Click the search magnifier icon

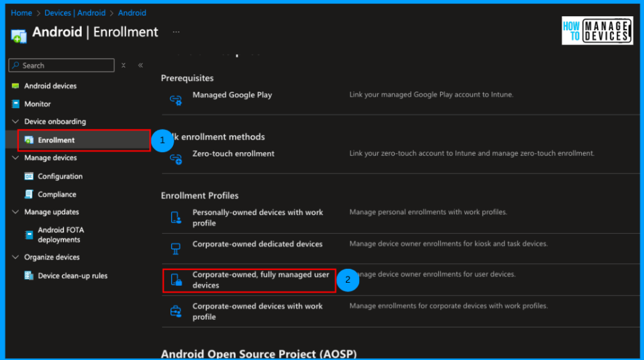click(16, 65)
